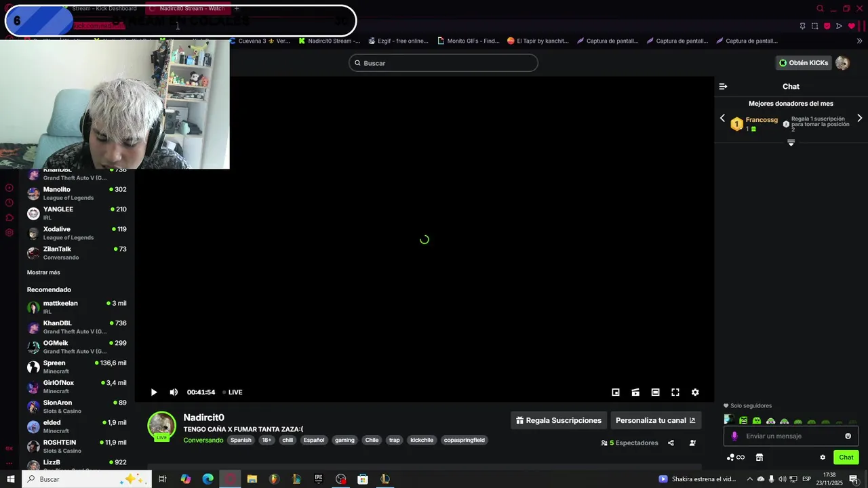Select the copaspringfield tag
This screenshot has width=868, height=488.
pyautogui.click(x=465, y=440)
